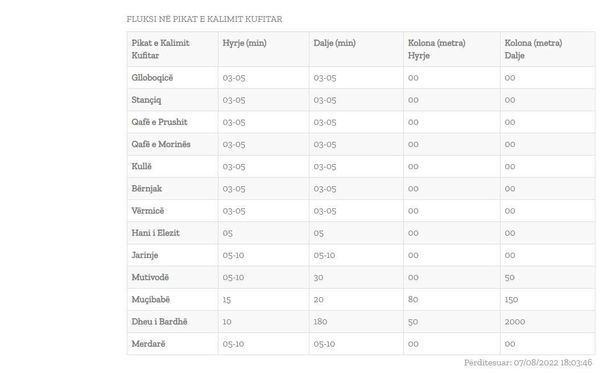Viewport: 600px width, 373px height.
Task: Click the Hyrje (min) column header
Action: 245,43
